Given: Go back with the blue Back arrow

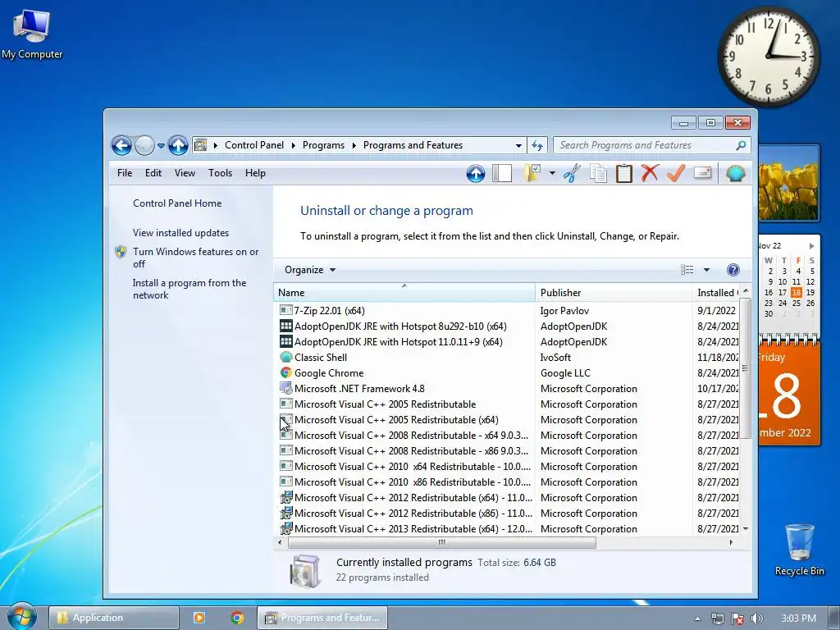Looking at the screenshot, I should [121, 145].
